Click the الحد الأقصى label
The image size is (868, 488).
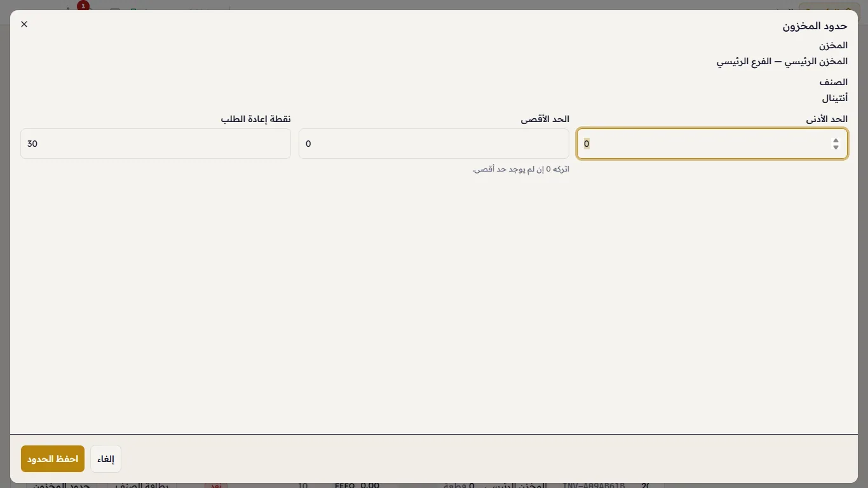click(545, 119)
